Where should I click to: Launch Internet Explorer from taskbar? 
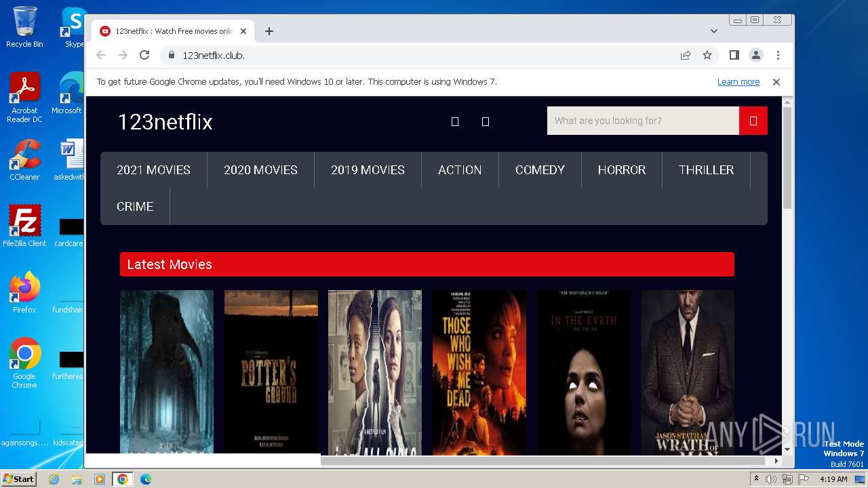(x=54, y=479)
